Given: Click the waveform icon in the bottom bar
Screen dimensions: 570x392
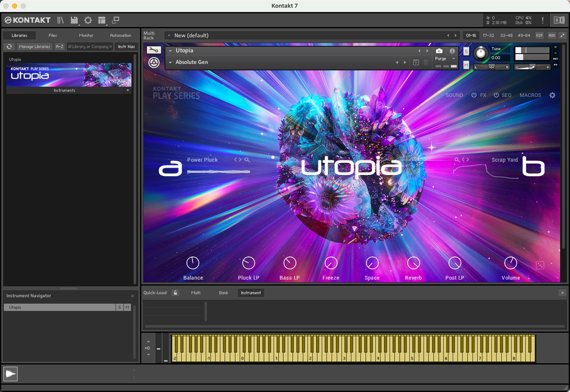Looking at the screenshot, I should click(10, 374).
